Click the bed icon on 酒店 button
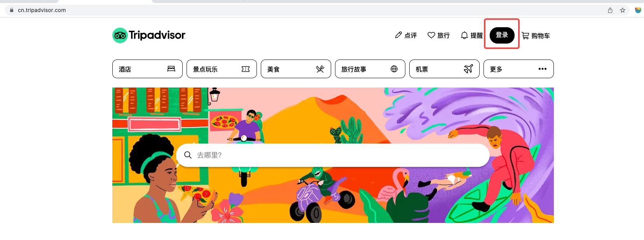Screen dimensions: 644x240 click(x=171, y=69)
